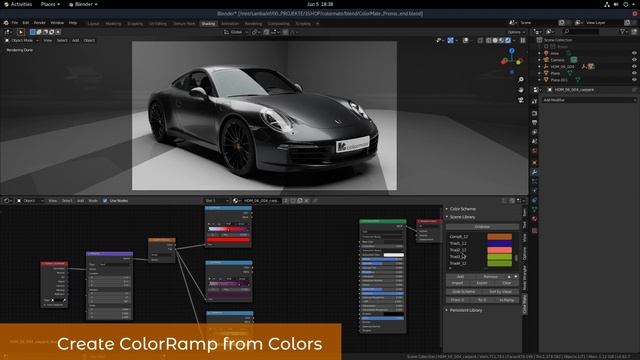Viewport: 640px width, 360px height.
Task: Open the network icon in system tray
Action: 607,4
